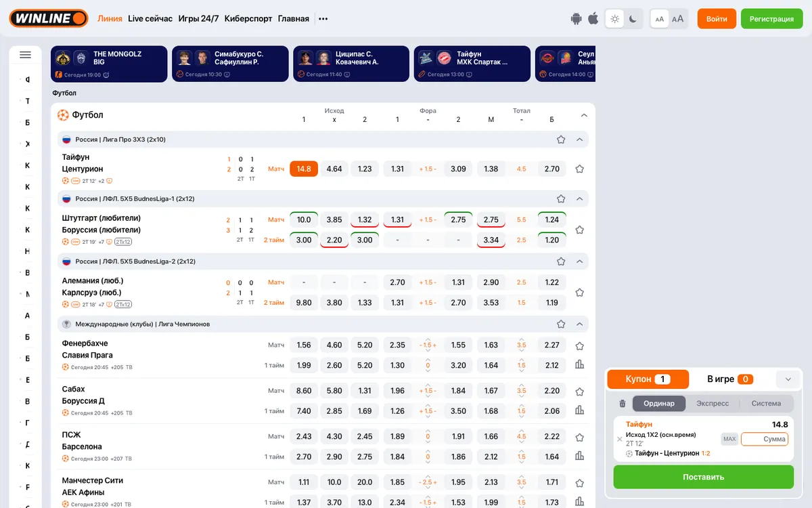This screenshot has width=812, height=508.
Task: Open Циципас - Ковачевич event card
Action: coord(351,64)
